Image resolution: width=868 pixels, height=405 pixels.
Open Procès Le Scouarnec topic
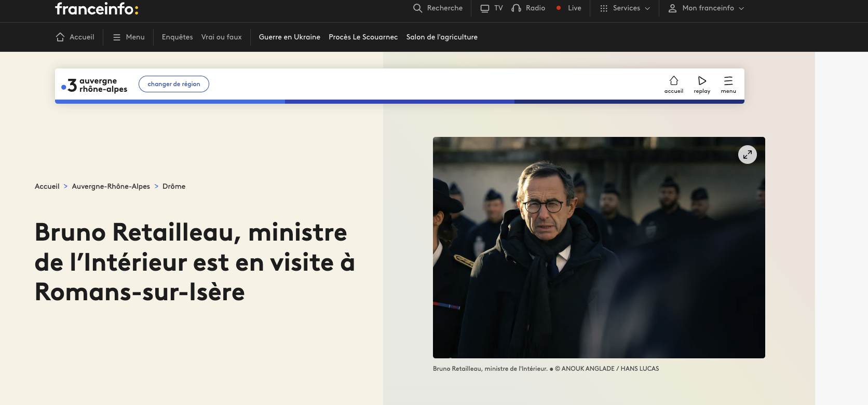363,37
